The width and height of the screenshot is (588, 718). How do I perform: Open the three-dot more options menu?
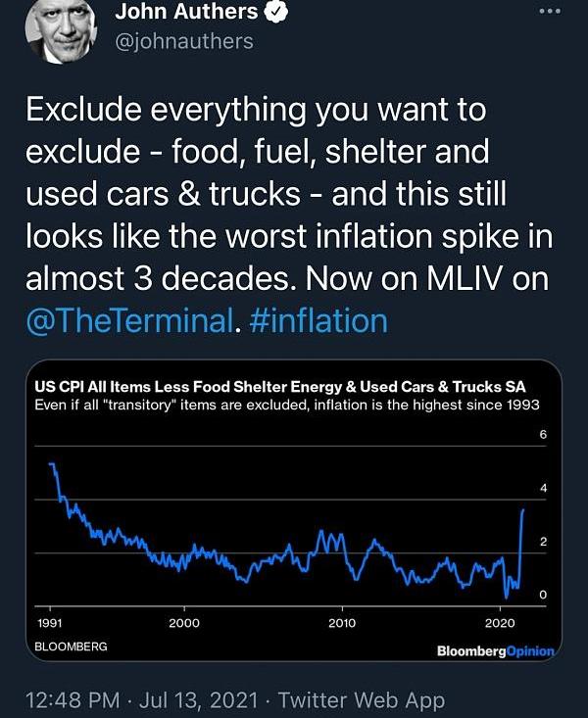550,12
